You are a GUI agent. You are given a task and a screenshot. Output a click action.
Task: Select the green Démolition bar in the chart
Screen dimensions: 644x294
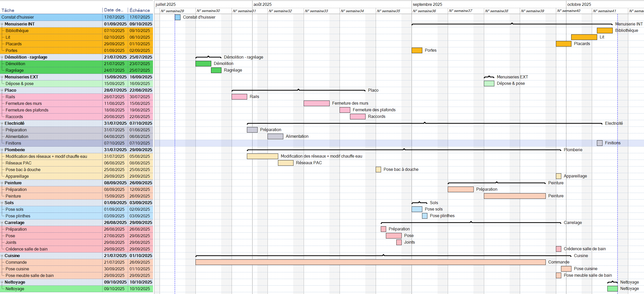tap(203, 63)
